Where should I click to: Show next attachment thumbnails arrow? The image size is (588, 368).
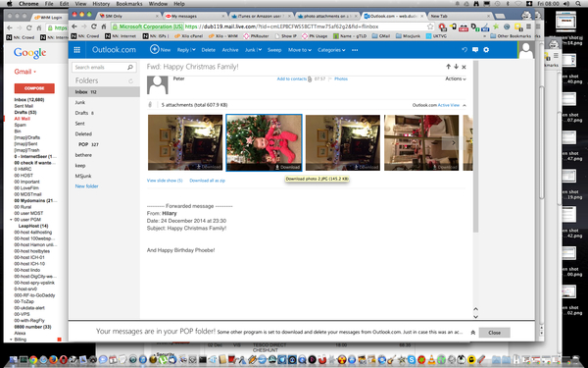tap(453, 142)
